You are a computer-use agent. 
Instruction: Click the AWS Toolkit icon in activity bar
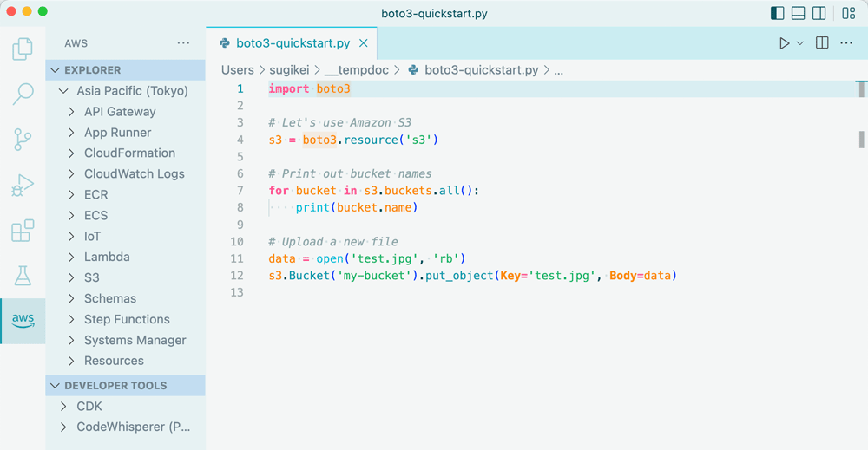(23, 321)
